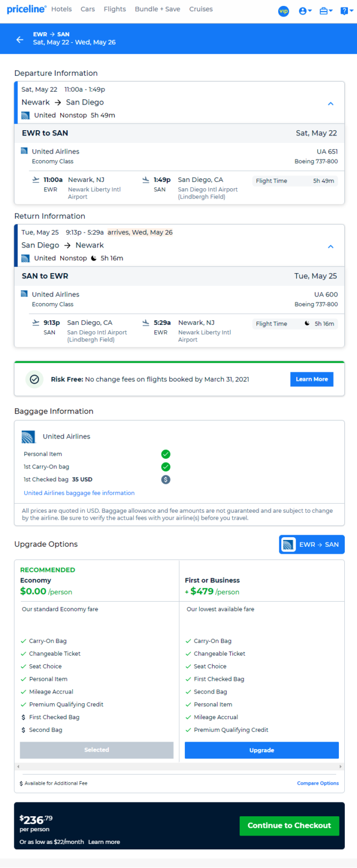357x868 pixels.
Task: Click the Selected Economy fare button
Action: pos(96,750)
